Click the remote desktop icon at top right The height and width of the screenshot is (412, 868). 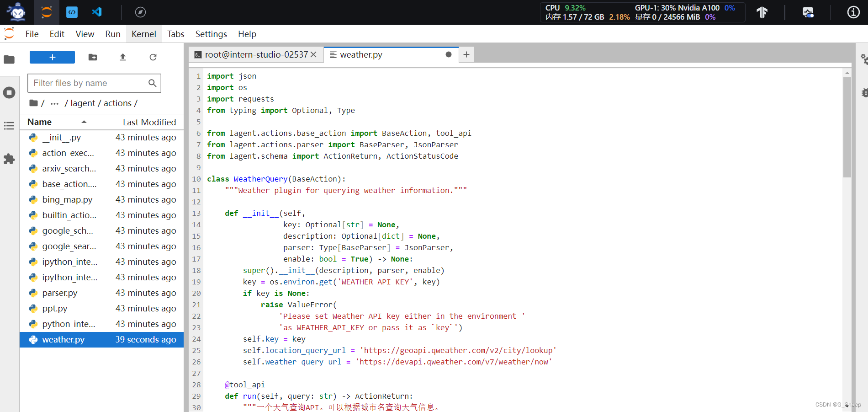(x=808, y=12)
